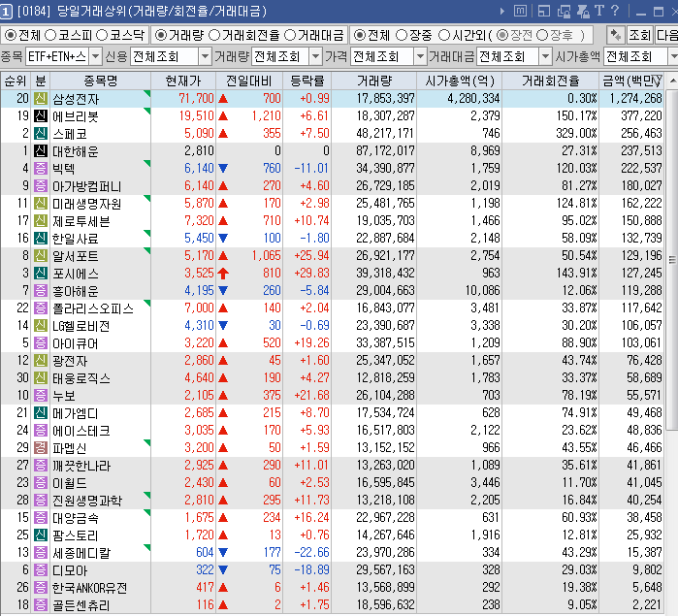Image resolution: width=678 pixels, height=616 pixels.
Task: Select the 전체 market radio beside 코스피
Action: [11, 35]
